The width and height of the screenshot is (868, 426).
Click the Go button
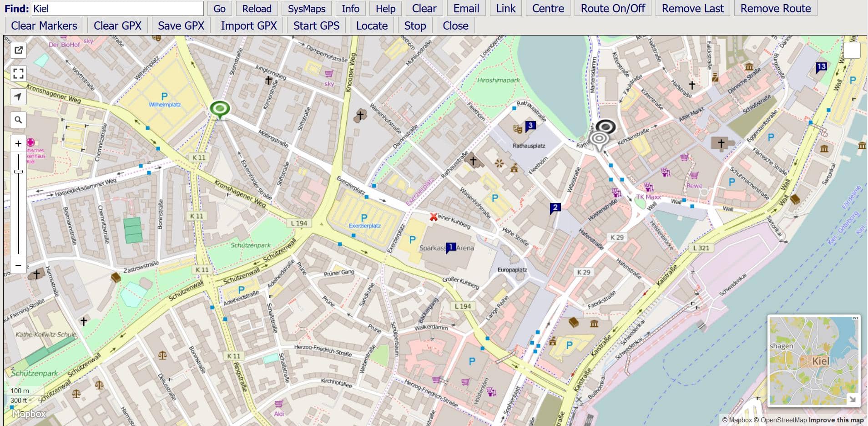pyautogui.click(x=219, y=9)
